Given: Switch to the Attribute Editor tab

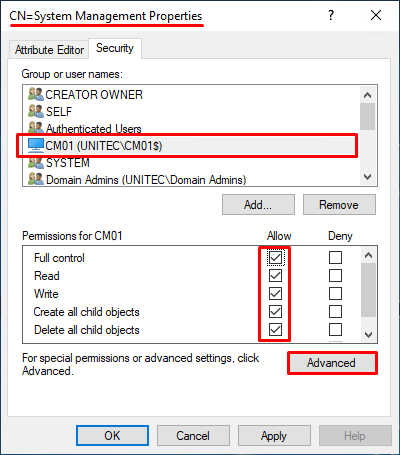Looking at the screenshot, I should click(x=49, y=50).
